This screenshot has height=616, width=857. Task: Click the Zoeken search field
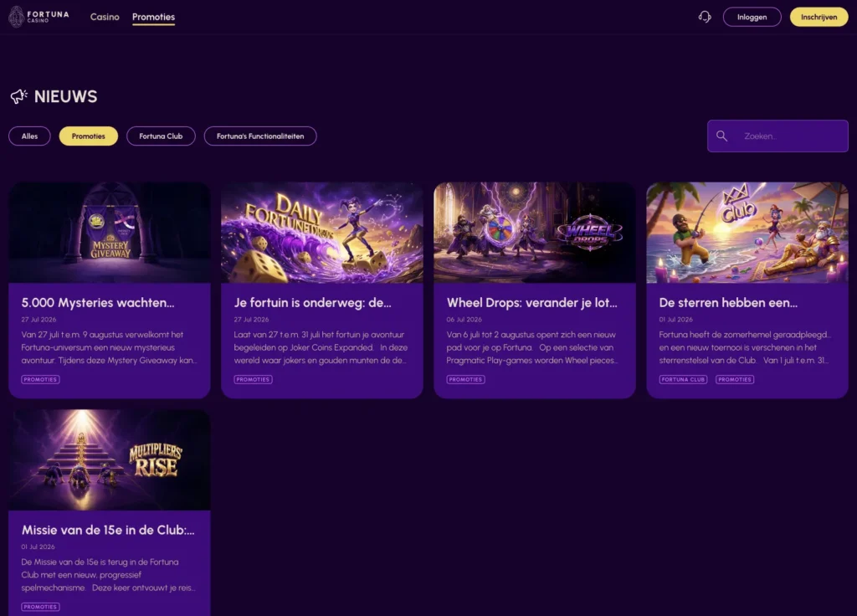point(777,136)
